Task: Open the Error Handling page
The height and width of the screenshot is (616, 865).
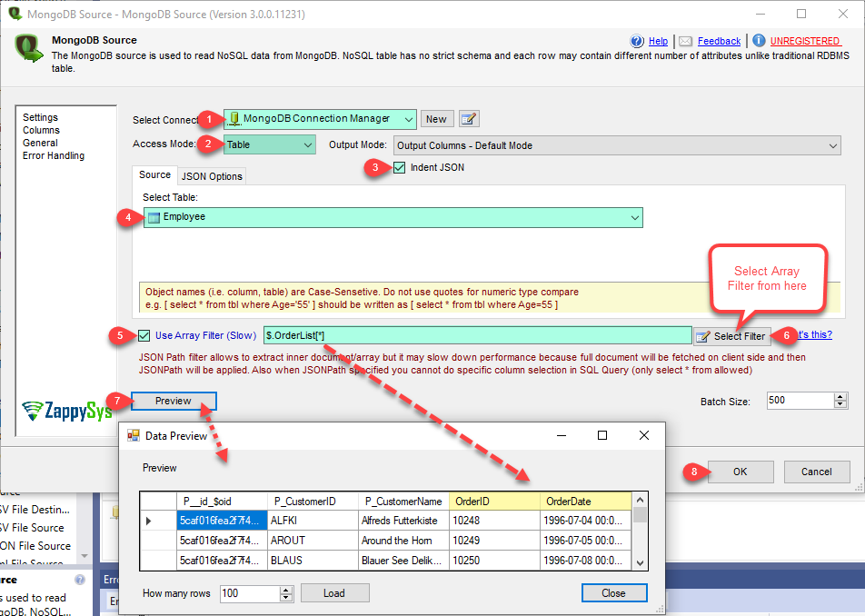Action: click(54, 155)
